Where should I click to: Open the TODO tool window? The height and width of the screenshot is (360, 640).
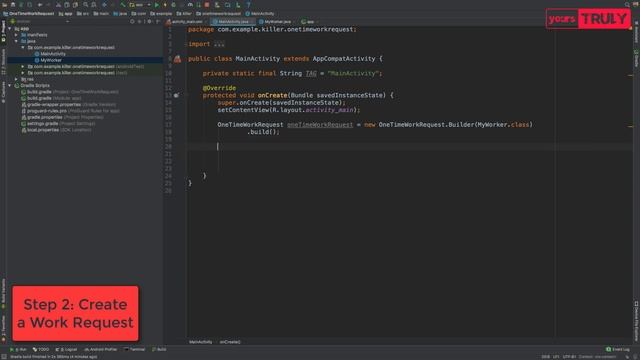pyautogui.click(x=41, y=349)
